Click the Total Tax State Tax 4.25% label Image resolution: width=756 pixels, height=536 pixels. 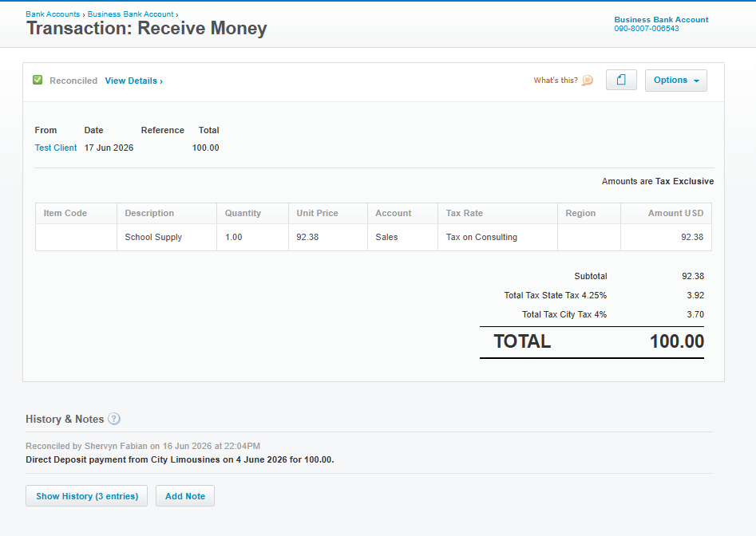[556, 295]
